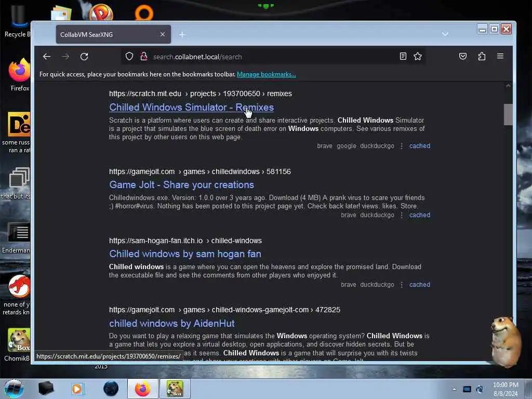Open Manage bookmarks link

click(x=267, y=74)
